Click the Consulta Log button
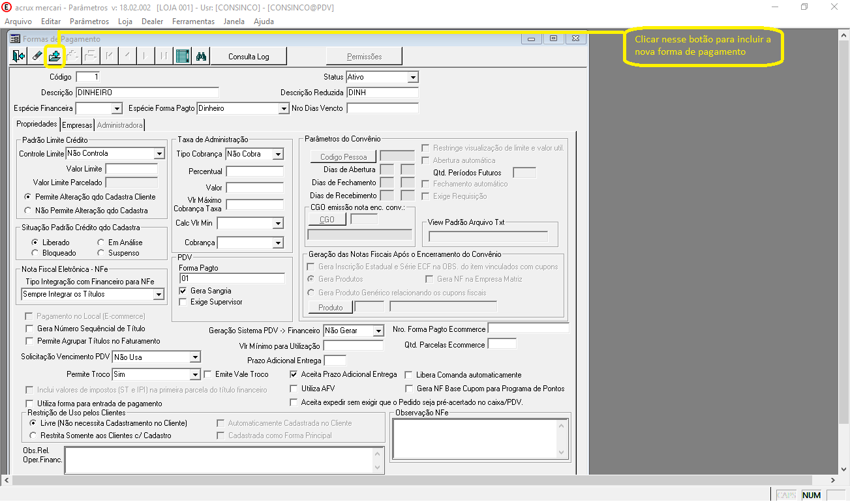Screen dimensions: 850x504 tap(249, 57)
